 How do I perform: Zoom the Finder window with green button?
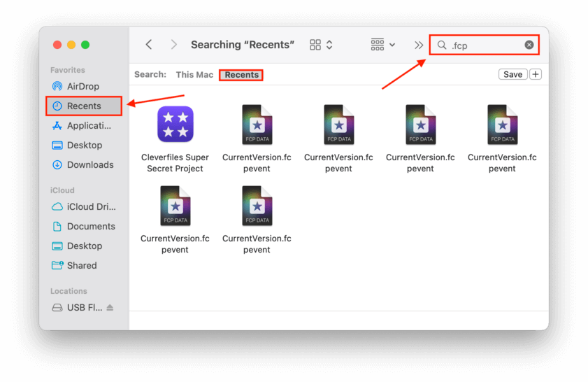pyautogui.click(x=85, y=45)
